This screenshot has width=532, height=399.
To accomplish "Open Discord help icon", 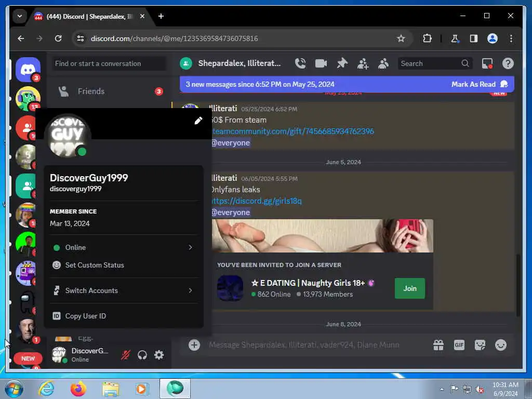I will click(x=508, y=63).
